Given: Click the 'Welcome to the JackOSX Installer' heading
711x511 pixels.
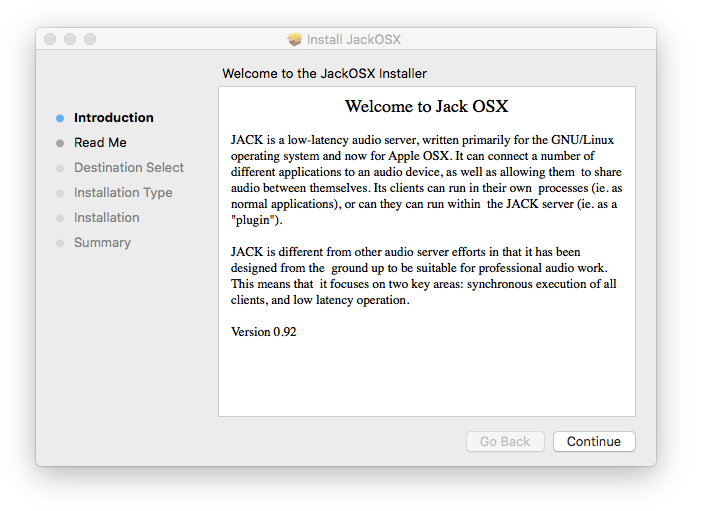Looking at the screenshot, I should pos(324,73).
